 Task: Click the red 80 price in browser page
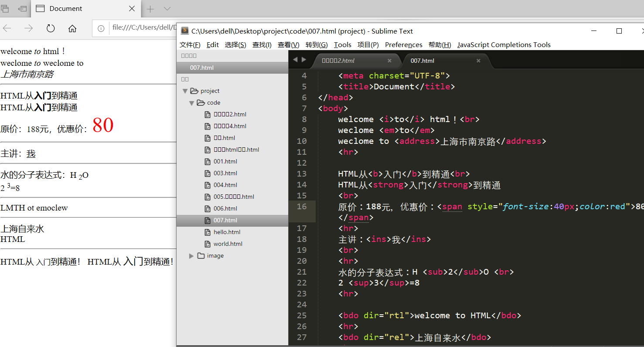pos(103,125)
